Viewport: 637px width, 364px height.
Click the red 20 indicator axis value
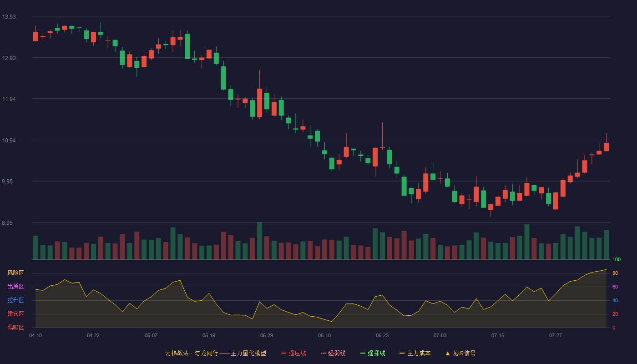coord(615,314)
